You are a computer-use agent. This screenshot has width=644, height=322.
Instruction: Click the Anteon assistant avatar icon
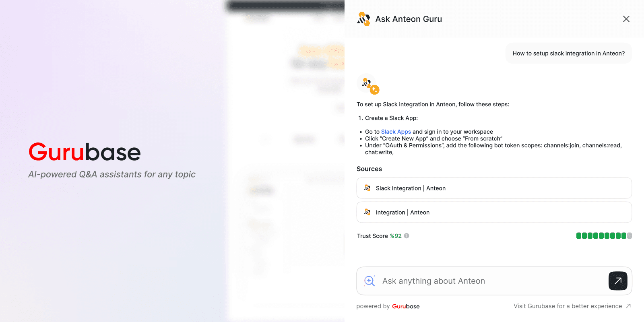click(x=368, y=85)
